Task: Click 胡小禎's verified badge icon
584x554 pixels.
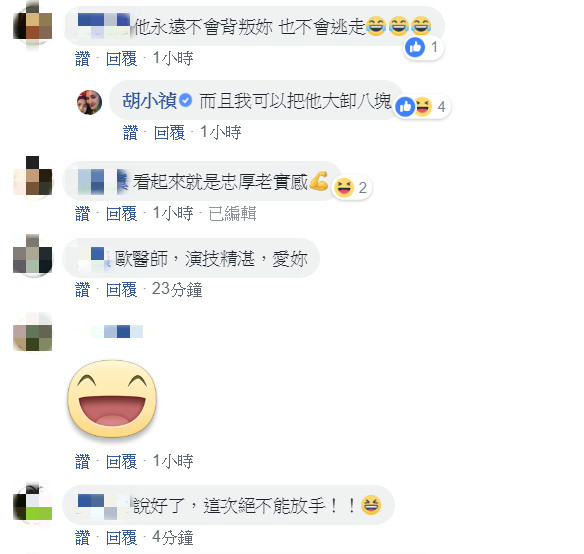Action: 185,100
